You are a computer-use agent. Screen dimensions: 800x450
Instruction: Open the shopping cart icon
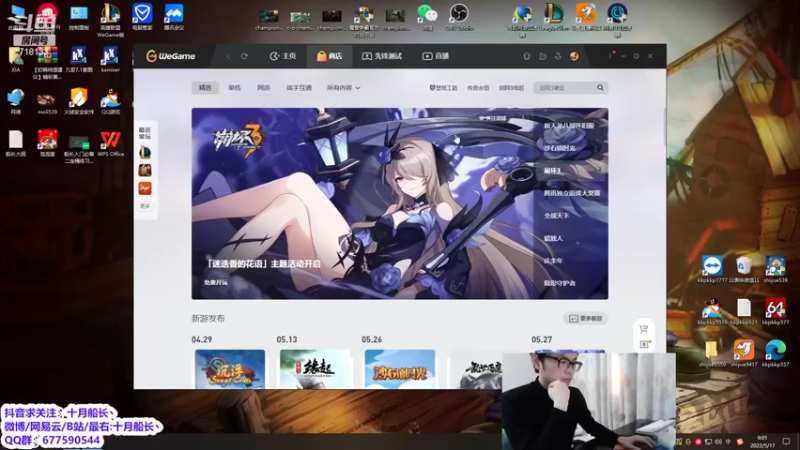click(x=644, y=329)
